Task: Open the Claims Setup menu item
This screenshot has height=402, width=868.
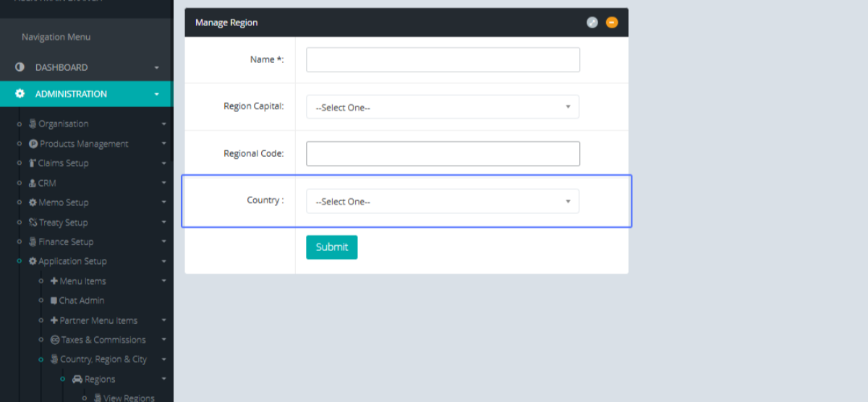Action: (x=63, y=163)
